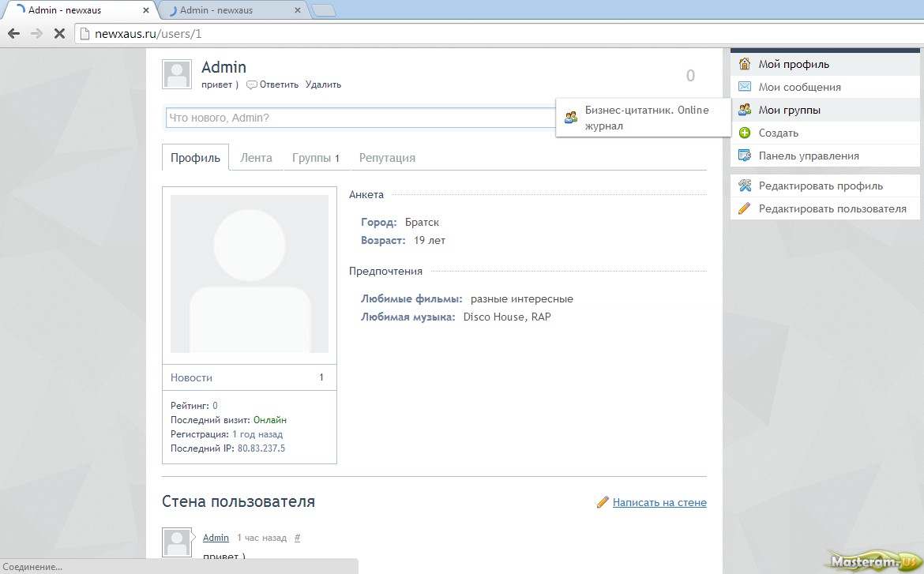
Task: Go back using the browser back arrow
Action: [13, 34]
